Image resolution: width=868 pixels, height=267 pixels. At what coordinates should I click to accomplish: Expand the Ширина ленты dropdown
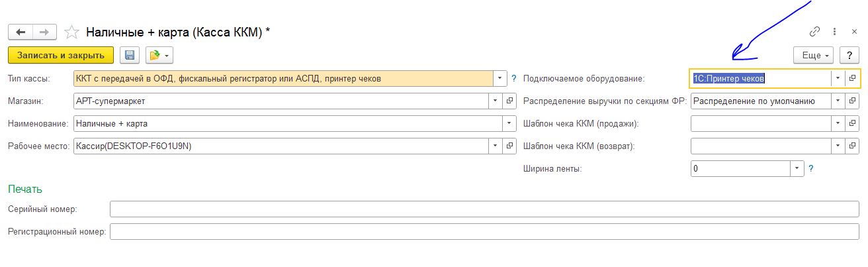[797, 168]
